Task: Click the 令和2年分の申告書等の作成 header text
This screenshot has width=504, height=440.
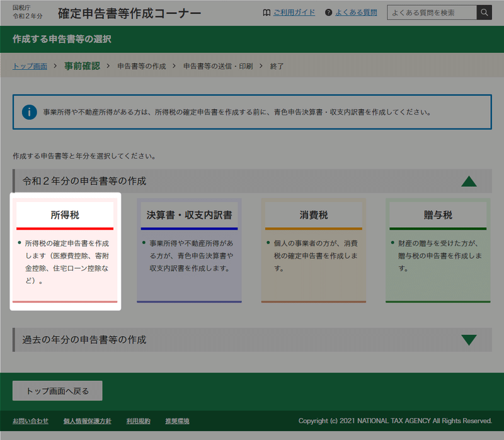Action: (x=84, y=181)
